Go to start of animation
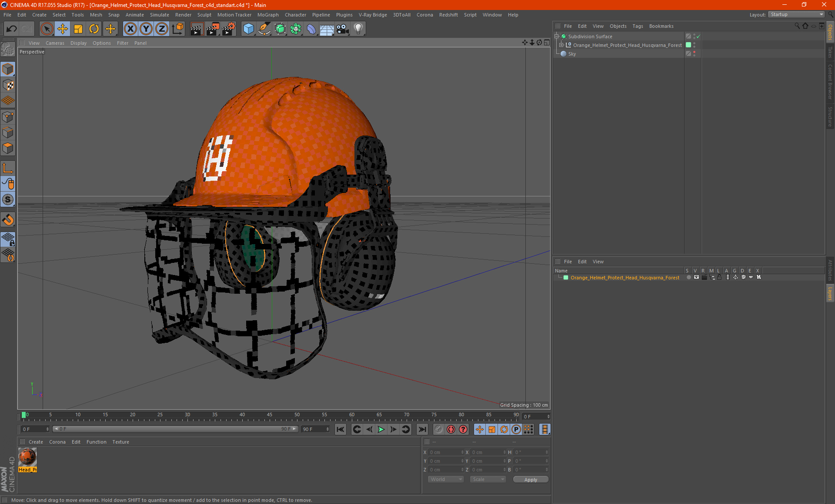 click(x=341, y=429)
